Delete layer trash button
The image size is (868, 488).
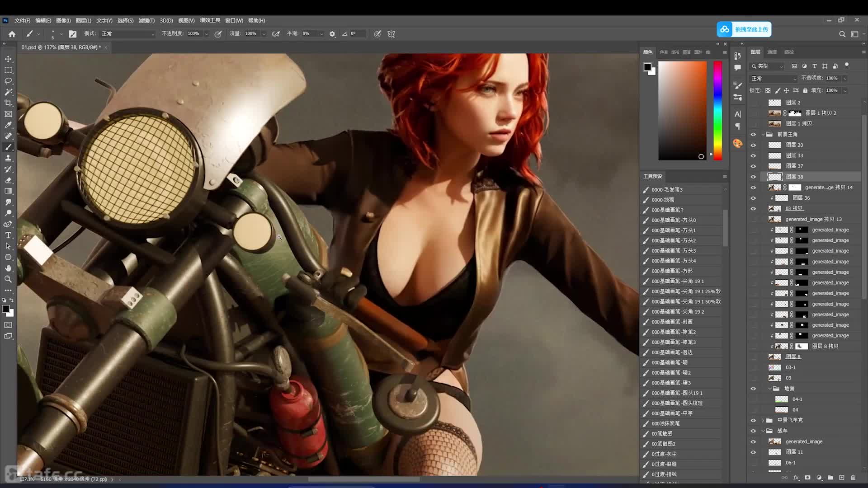tap(853, 478)
